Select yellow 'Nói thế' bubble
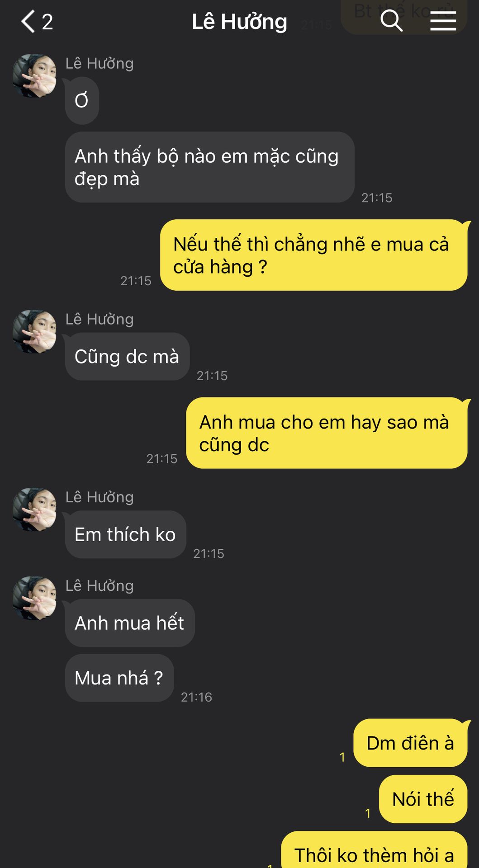The height and width of the screenshot is (868, 479). point(423,799)
